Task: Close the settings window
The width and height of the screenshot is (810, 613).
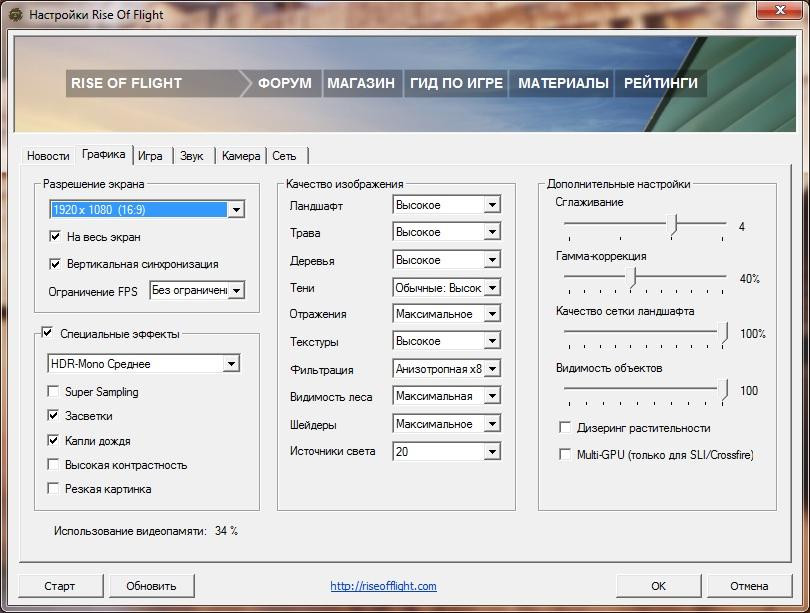Action: [x=781, y=10]
